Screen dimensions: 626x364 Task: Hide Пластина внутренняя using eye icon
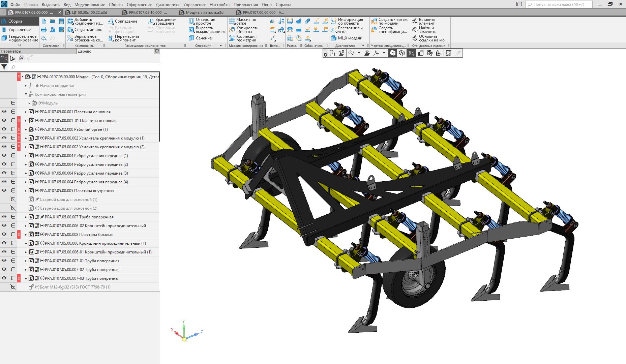click(x=4, y=191)
